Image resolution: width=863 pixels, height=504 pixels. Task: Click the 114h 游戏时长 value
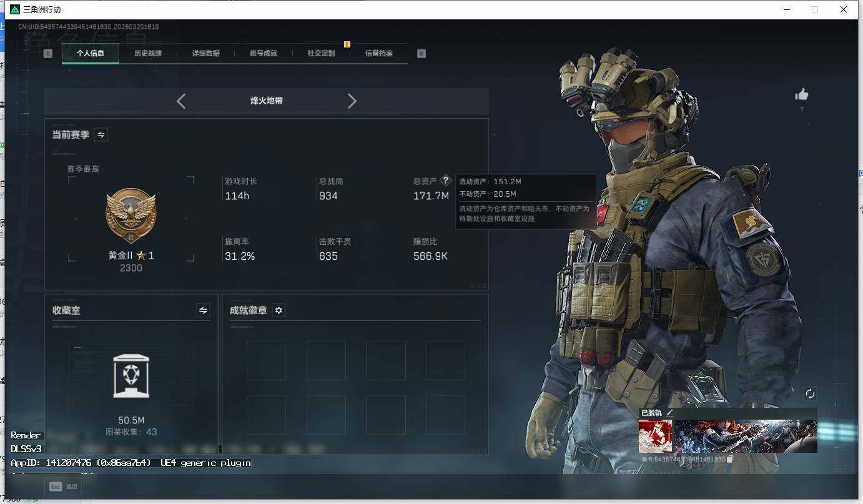[237, 196]
